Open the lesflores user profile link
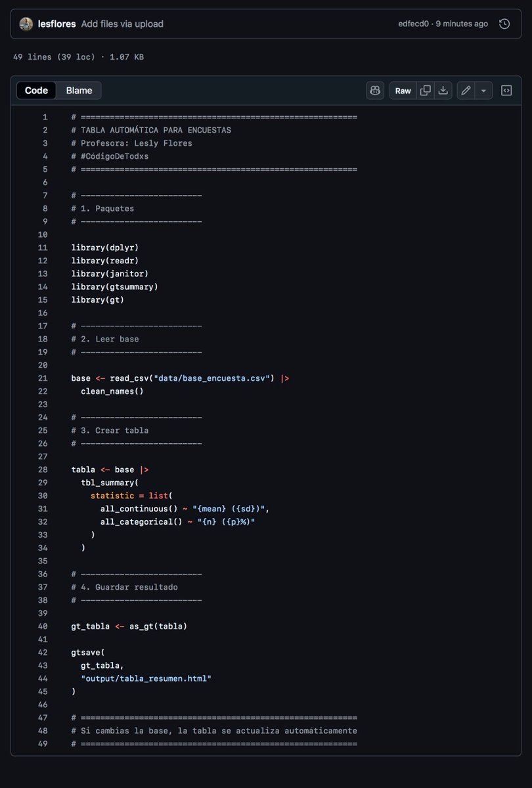Screen dimensions: 532x788 (x=56, y=24)
